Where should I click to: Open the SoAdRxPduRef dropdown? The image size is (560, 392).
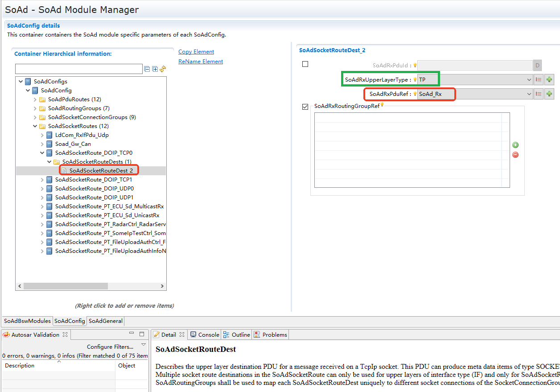pos(529,94)
